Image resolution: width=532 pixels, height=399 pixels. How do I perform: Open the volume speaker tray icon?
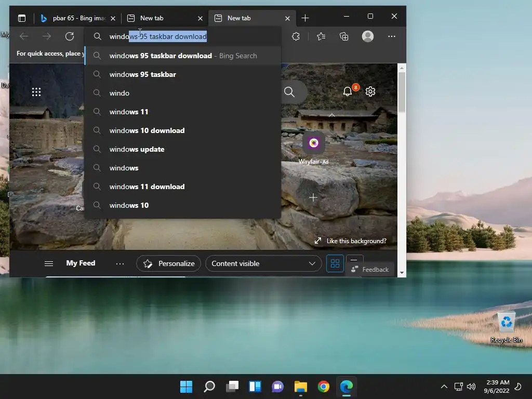pos(471,387)
